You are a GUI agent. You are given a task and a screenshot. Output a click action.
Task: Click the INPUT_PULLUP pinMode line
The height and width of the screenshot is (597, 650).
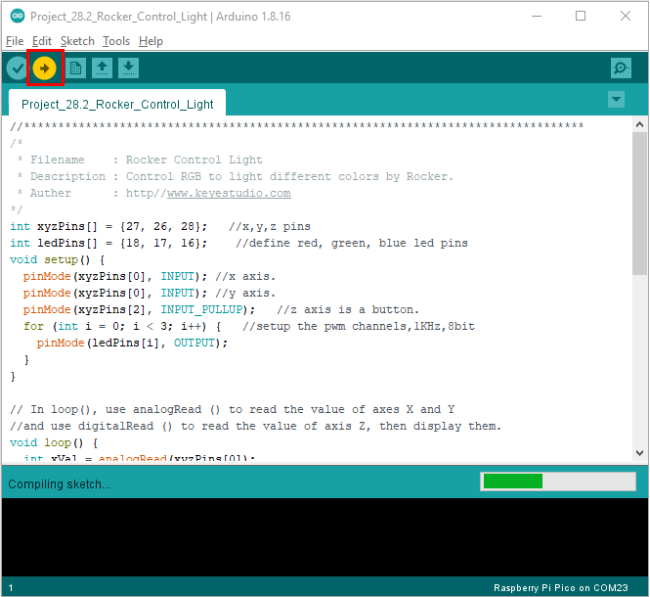[221, 309]
